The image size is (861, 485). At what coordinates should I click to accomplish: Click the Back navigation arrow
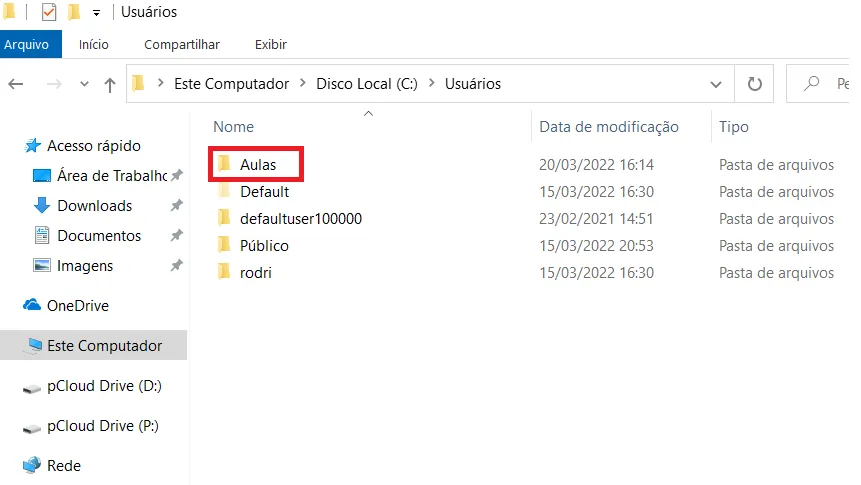click(x=16, y=84)
